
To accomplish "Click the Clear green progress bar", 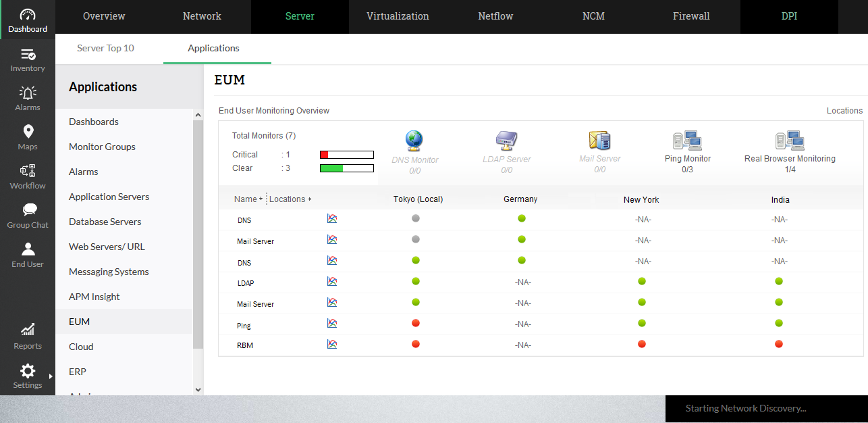I will tap(347, 168).
